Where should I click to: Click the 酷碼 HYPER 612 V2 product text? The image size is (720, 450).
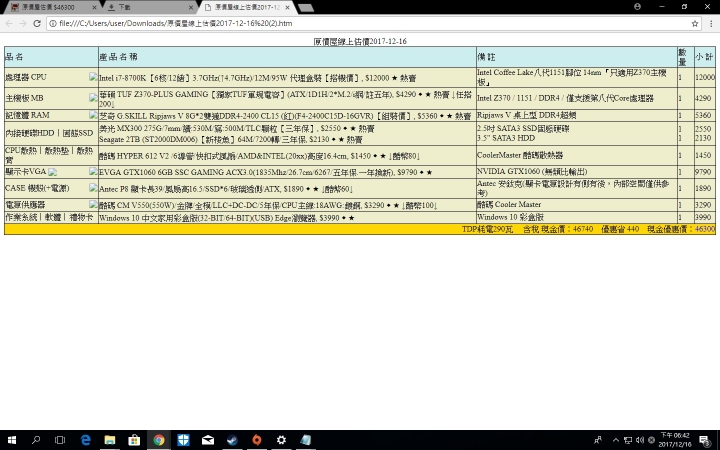pyautogui.click(x=259, y=156)
